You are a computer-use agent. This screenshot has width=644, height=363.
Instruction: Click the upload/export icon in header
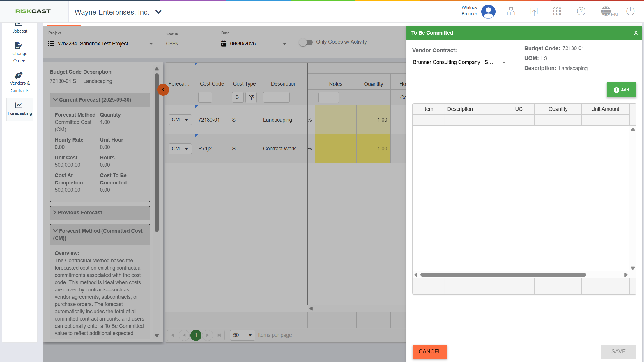click(534, 12)
